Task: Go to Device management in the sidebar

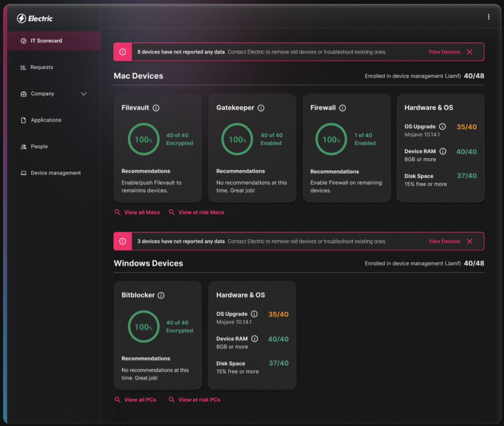Action: pos(56,173)
